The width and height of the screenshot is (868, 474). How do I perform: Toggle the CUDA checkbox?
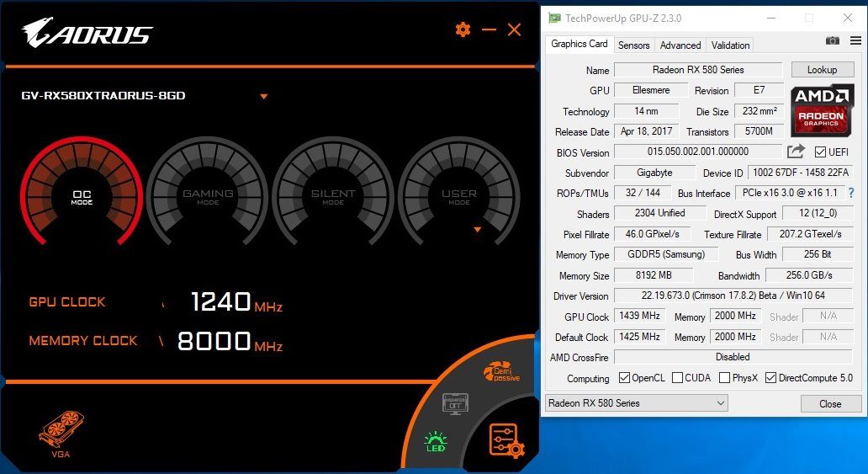[x=677, y=377]
